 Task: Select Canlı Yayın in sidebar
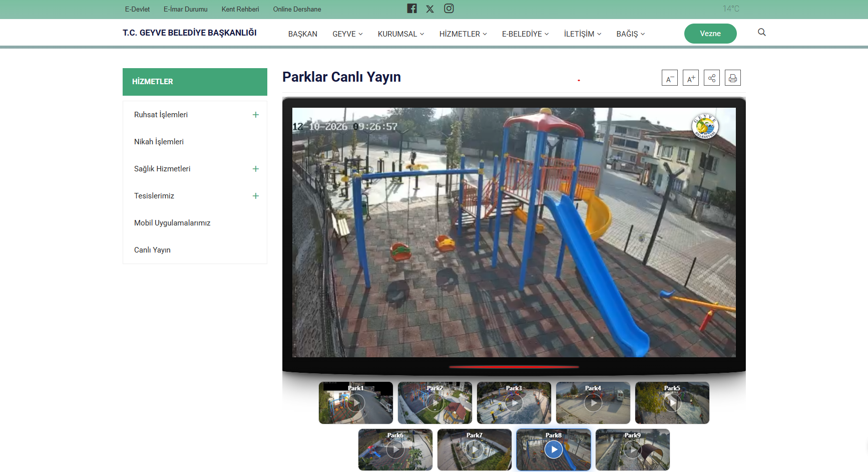click(152, 250)
